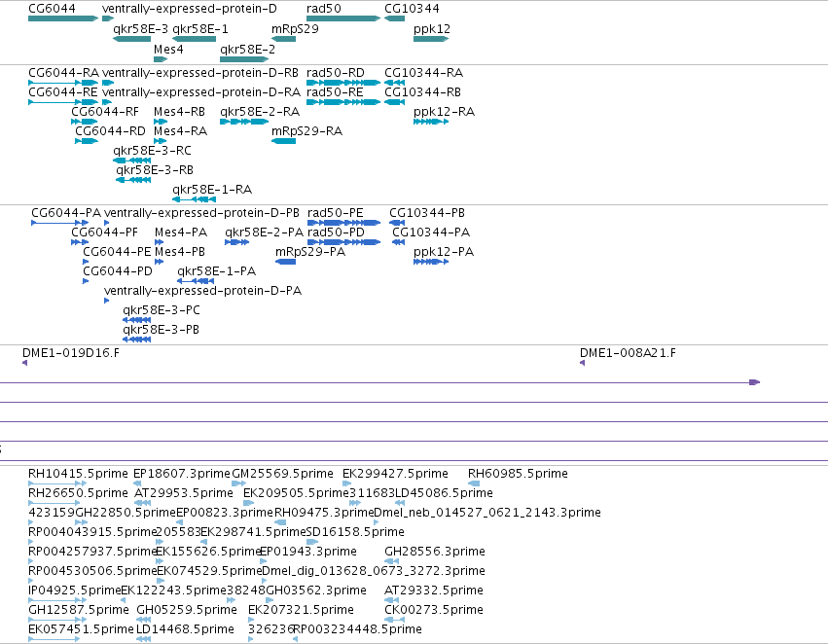Screen dimensions: 828x644
Task: Click the qkr58E-2-PA protein label
Action: tap(264, 233)
